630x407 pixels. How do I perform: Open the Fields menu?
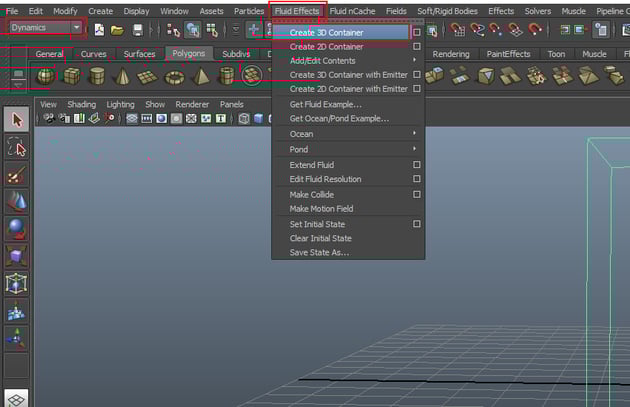[396, 11]
